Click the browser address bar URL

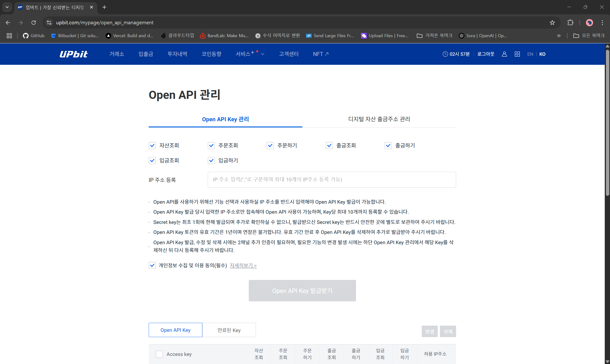(105, 23)
